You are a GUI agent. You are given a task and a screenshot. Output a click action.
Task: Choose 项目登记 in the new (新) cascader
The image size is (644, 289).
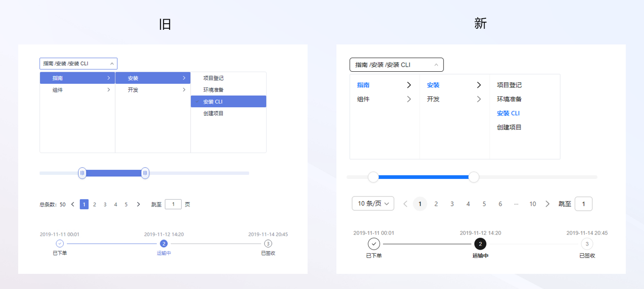509,85
